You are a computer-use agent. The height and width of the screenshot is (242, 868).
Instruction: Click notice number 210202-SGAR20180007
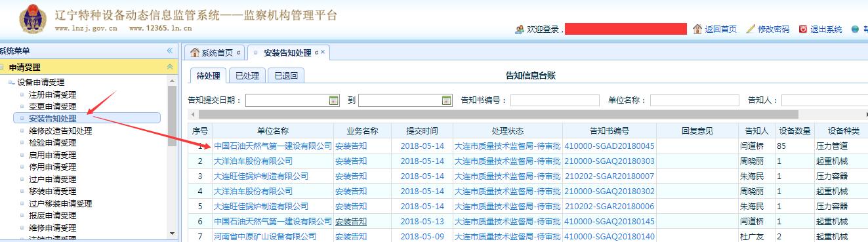(x=610, y=176)
